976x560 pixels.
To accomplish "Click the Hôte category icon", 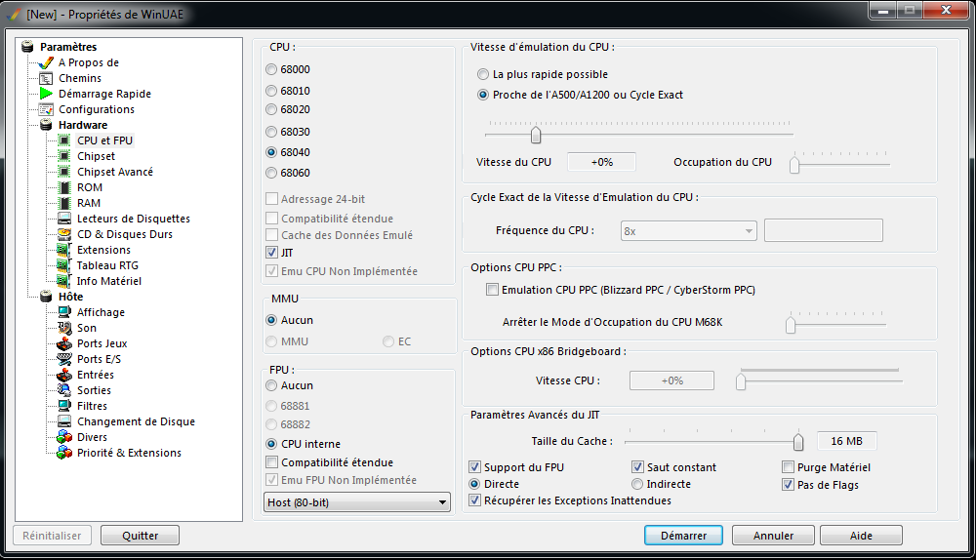I will coord(46,297).
